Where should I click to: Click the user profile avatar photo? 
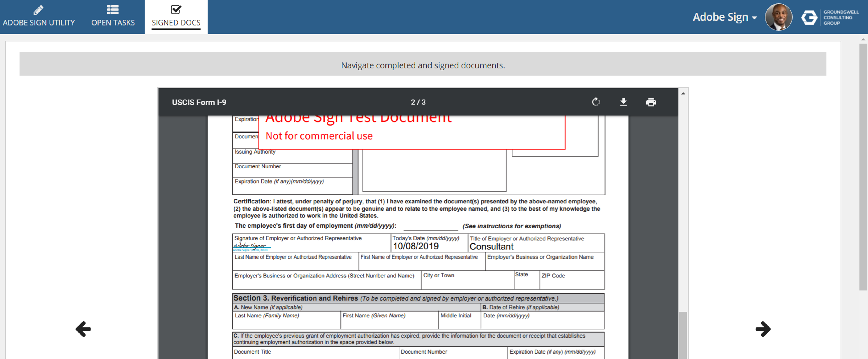pyautogui.click(x=778, y=17)
